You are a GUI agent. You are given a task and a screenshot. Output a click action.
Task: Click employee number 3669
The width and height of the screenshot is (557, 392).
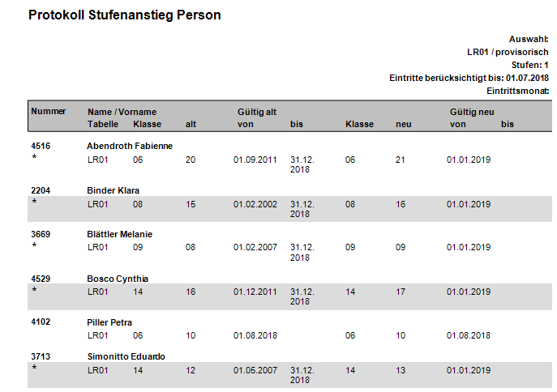click(x=41, y=234)
